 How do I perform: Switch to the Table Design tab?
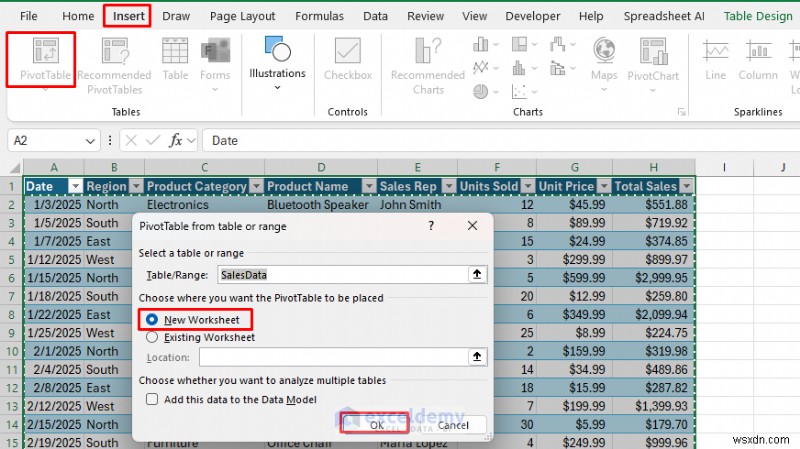coord(758,16)
